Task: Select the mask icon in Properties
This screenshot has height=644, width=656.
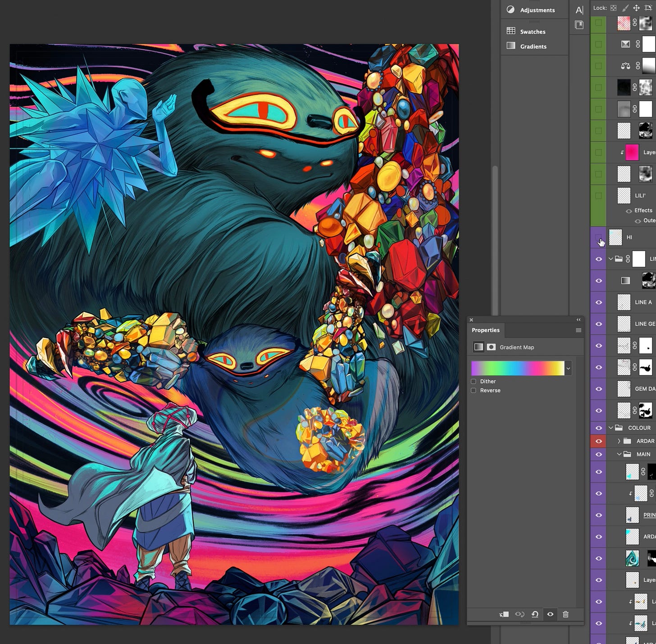Action: 491,347
